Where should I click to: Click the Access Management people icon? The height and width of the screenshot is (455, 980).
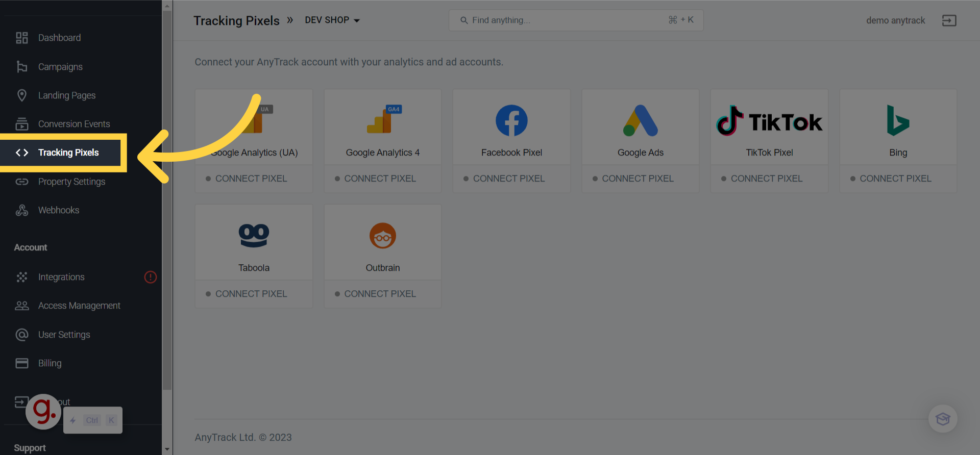[x=22, y=306]
